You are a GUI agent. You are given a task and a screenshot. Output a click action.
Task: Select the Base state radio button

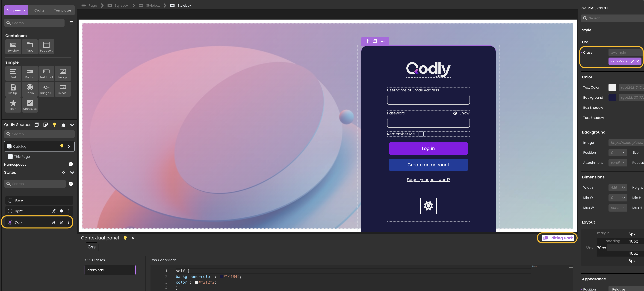click(x=10, y=200)
